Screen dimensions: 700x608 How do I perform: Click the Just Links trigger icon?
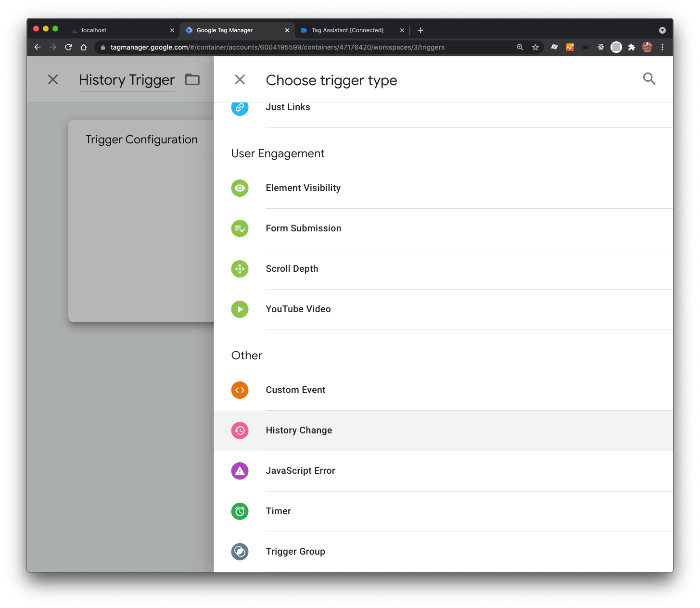pyautogui.click(x=240, y=108)
